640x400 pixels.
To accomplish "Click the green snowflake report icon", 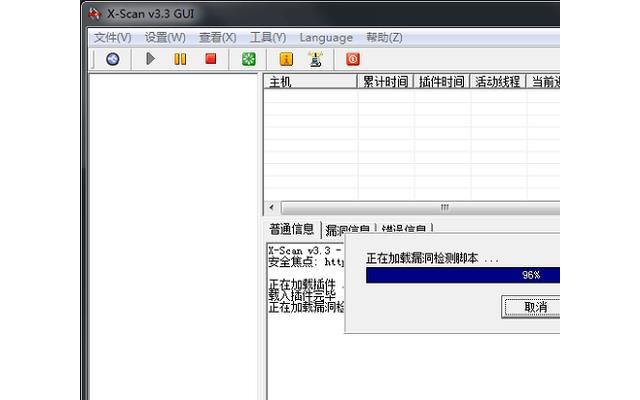I will [x=249, y=59].
